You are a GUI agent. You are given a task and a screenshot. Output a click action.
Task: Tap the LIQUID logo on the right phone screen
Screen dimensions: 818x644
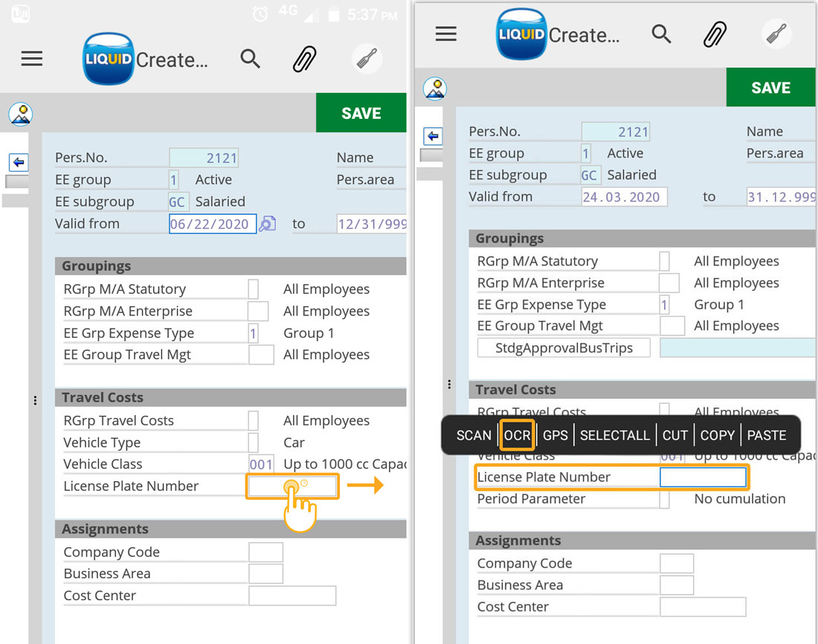[x=521, y=35]
